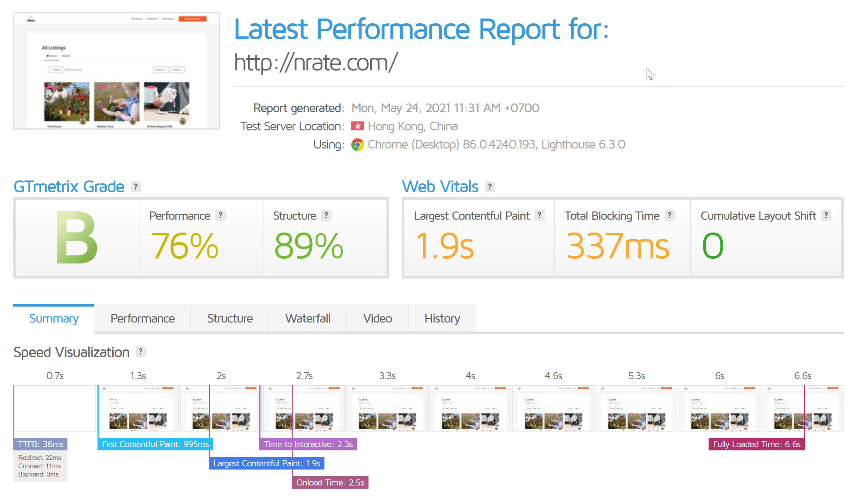
Task: Select the 3.3s filmstrip frame
Action: coord(387,408)
